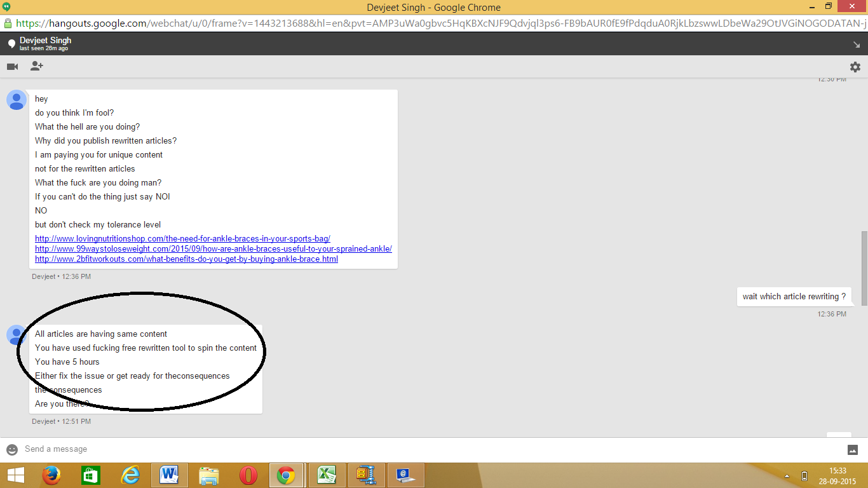Open lovingnutritionshop.com ankle braces link
The image size is (868, 488).
182,239
